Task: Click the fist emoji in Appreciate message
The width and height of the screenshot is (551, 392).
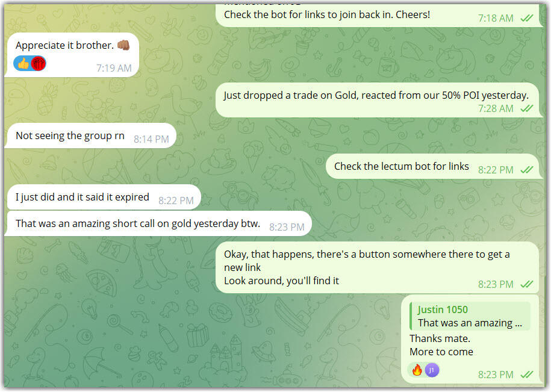Action: coord(123,45)
